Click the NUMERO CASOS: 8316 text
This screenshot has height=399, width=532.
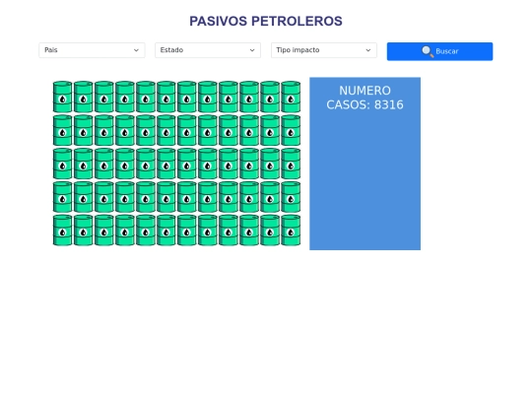click(x=366, y=98)
